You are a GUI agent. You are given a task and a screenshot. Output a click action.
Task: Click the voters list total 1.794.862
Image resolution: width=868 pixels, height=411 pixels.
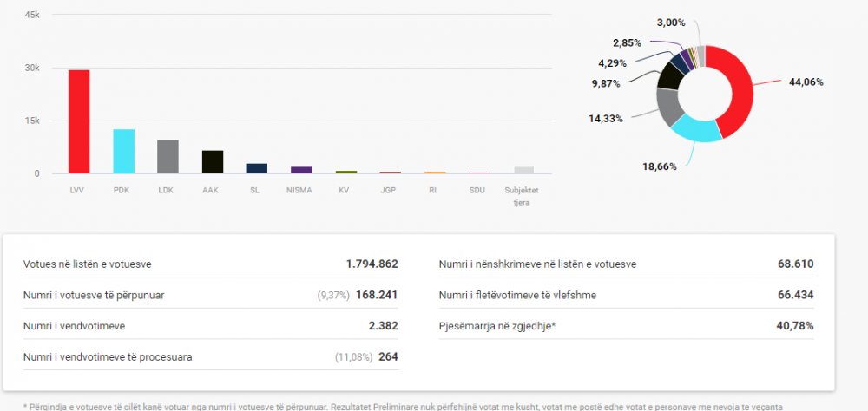372,264
